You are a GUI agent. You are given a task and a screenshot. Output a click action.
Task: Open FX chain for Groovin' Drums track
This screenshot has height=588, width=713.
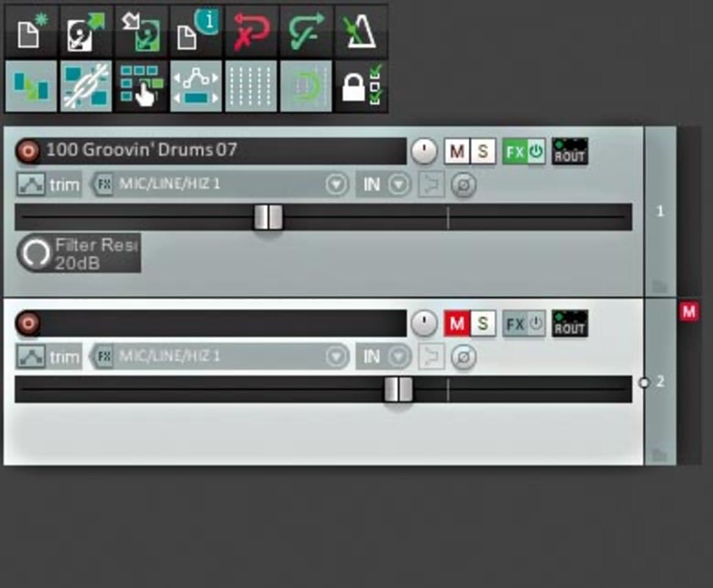pos(515,152)
